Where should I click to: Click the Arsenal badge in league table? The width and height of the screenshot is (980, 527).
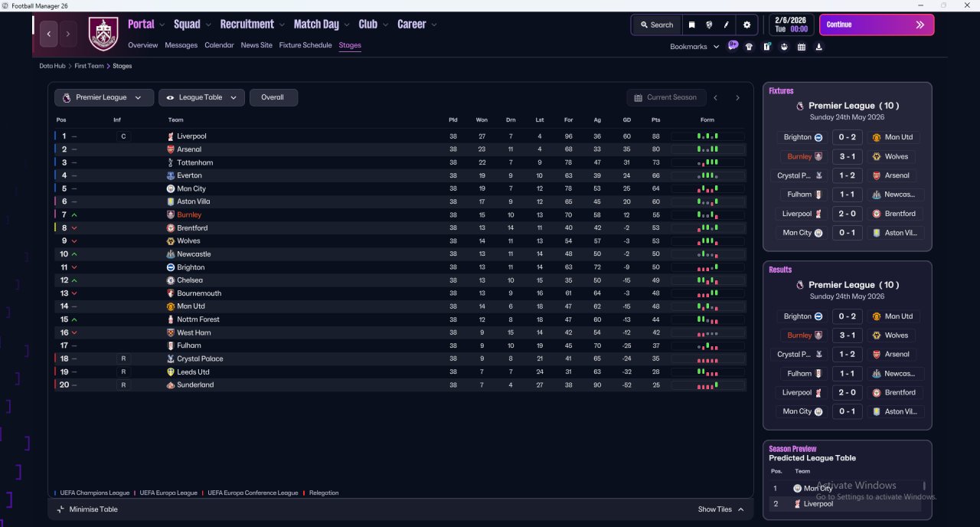171,149
